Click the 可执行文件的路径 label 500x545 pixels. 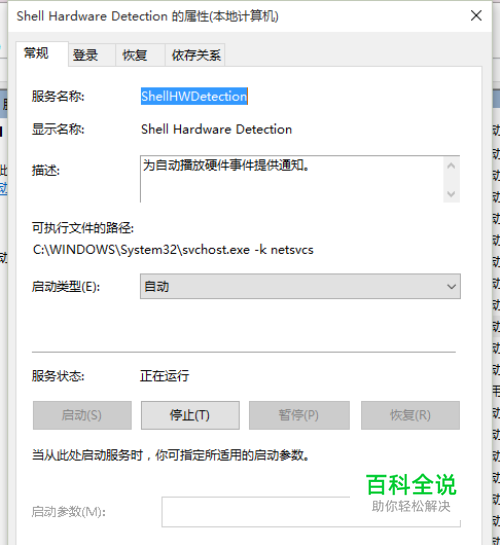pos(83,228)
